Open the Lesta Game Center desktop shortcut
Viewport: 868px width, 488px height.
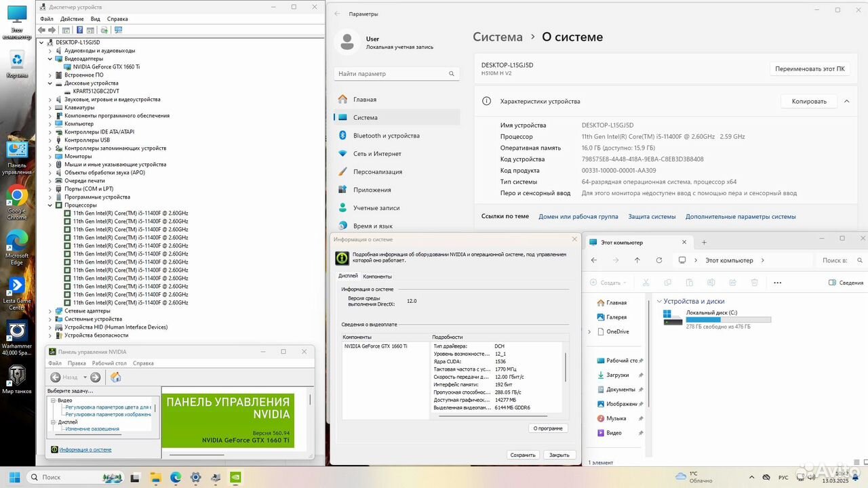point(16,293)
